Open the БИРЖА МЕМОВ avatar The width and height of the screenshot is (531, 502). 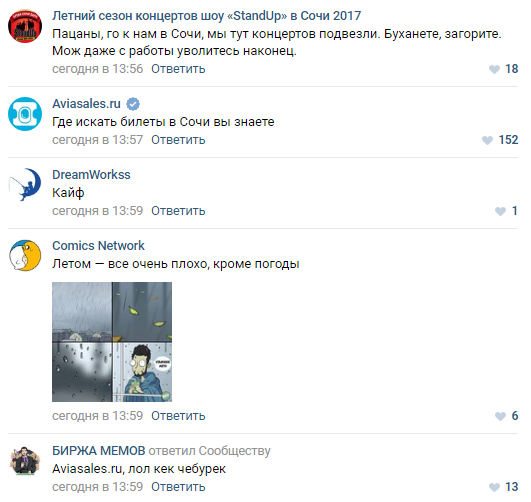click(25, 461)
